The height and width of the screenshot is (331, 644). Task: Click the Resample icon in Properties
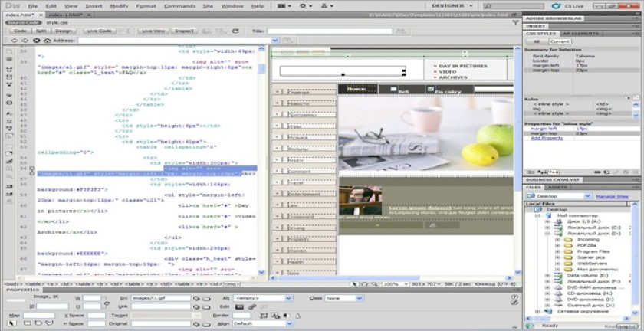coord(275,316)
